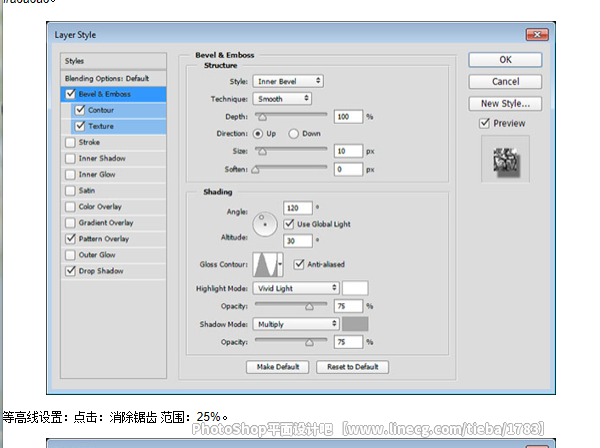The height and width of the screenshot is (448, 600).
Task: Open the Drop Shadow settings label
Action: click(x=101, y=271)
